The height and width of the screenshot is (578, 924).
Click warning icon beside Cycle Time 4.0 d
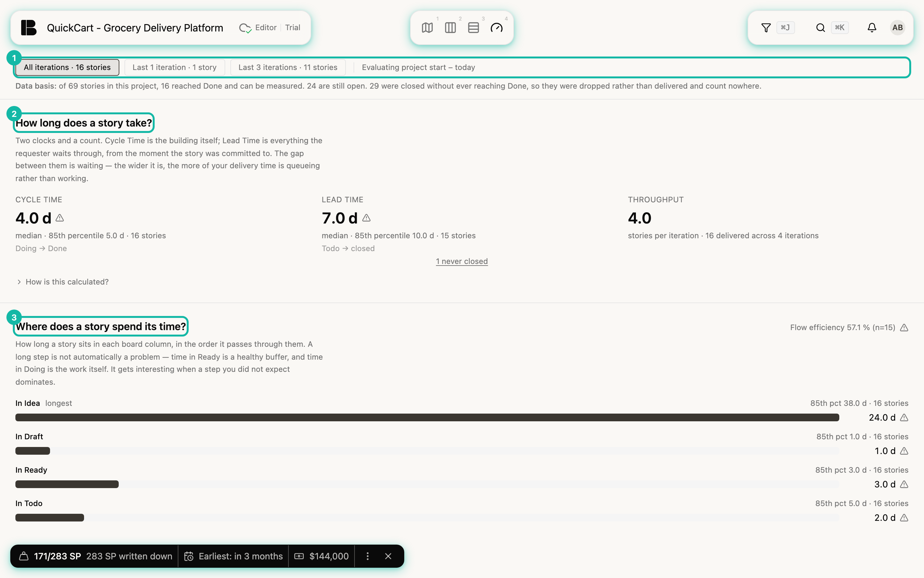[x=60, y=218]
